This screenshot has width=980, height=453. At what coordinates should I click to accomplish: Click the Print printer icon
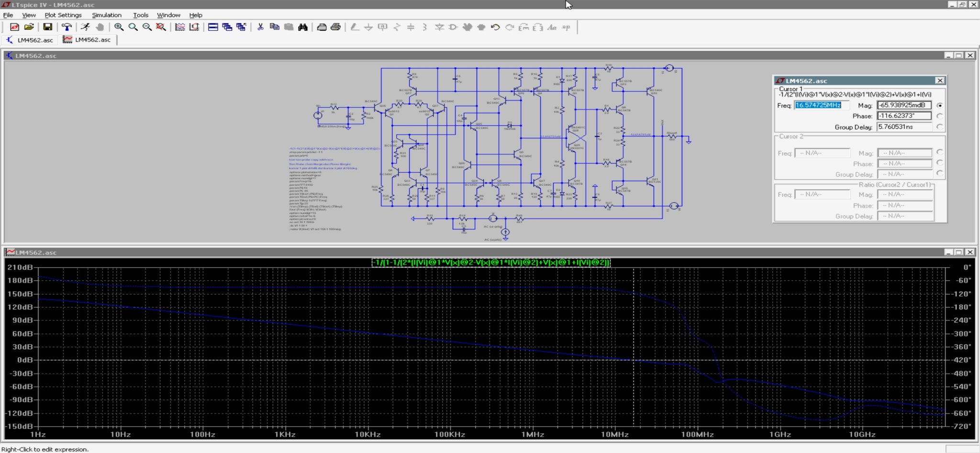[336, 27]
